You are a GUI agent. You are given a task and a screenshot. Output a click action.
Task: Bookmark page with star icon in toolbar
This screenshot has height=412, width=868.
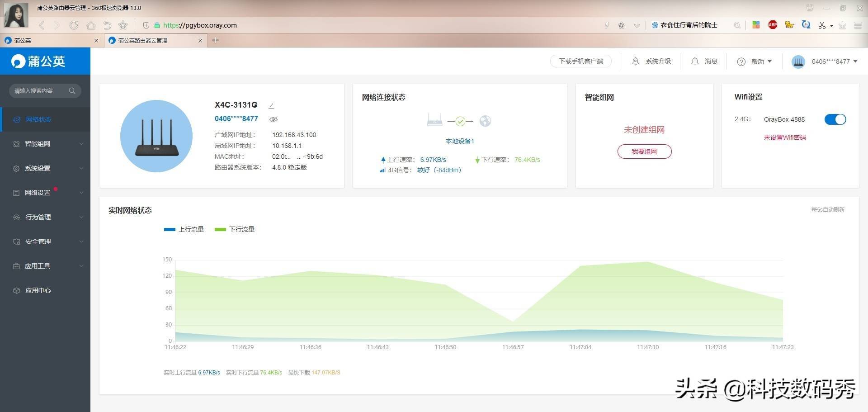123,25
